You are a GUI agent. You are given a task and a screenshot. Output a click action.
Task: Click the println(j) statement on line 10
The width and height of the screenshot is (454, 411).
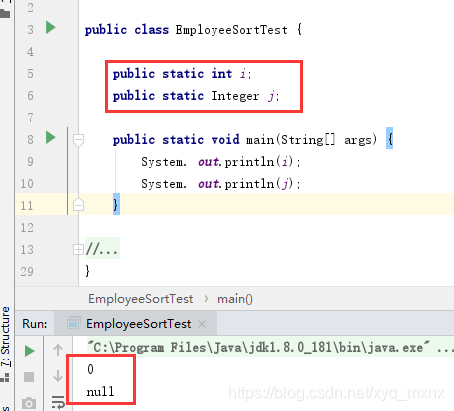click(x=221, y=184)
